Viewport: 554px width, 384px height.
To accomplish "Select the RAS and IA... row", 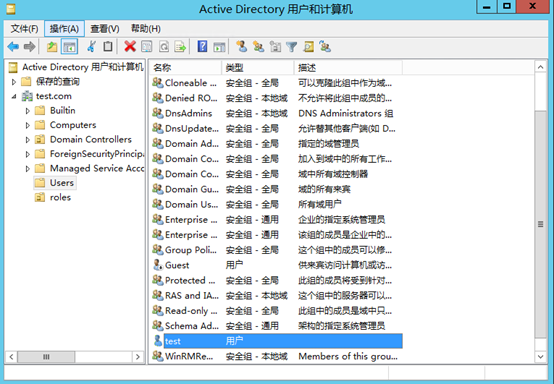I will [277, 295].
